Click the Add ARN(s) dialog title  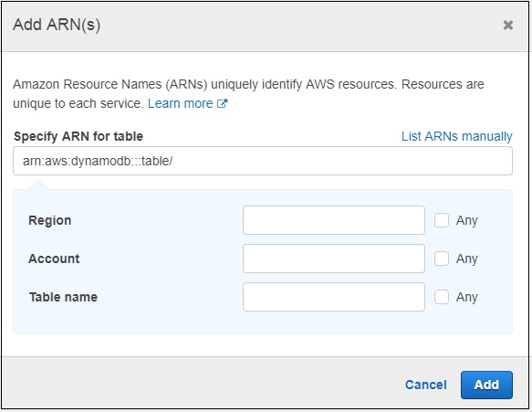pyautogui.click(x=57, y=25)
